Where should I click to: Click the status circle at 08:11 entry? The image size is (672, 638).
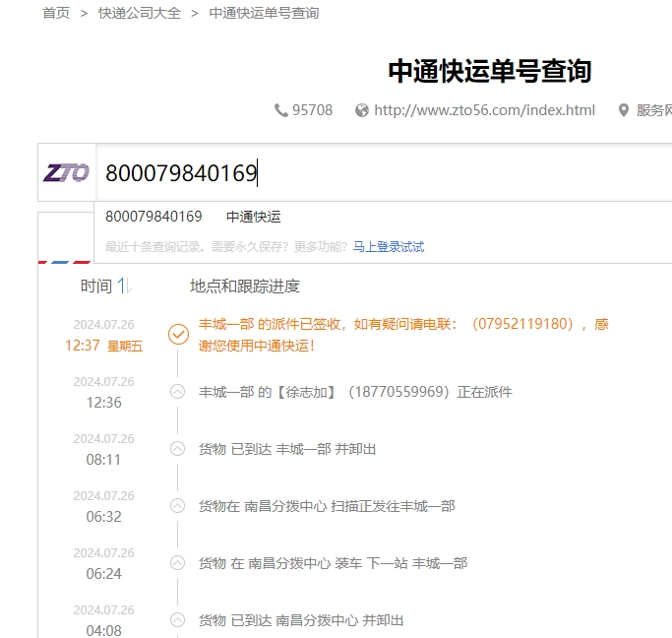click(177, 449)
